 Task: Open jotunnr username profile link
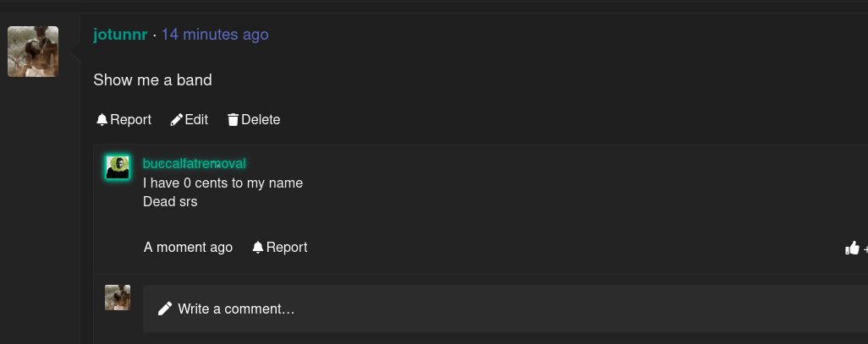tap(120, 35)
